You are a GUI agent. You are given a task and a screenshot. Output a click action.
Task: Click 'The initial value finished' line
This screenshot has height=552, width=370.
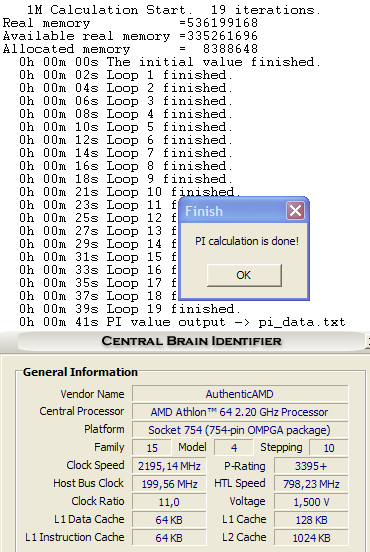click(170, 62)
